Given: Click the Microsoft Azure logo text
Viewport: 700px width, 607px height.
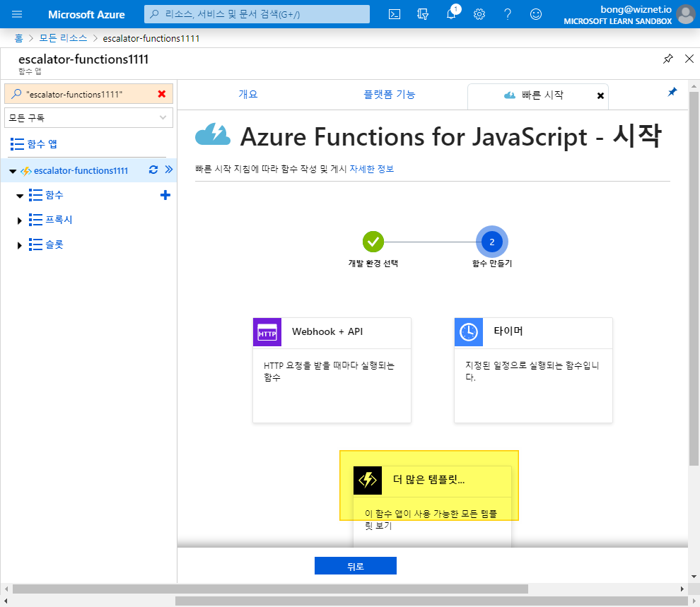Looking at the screenshot, I should (x=86, y=14).
